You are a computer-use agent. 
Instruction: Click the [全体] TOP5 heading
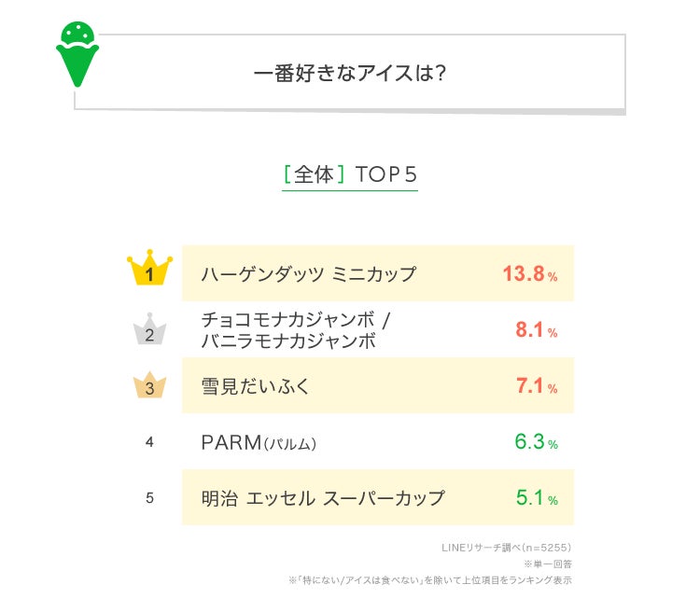(349, 174)
